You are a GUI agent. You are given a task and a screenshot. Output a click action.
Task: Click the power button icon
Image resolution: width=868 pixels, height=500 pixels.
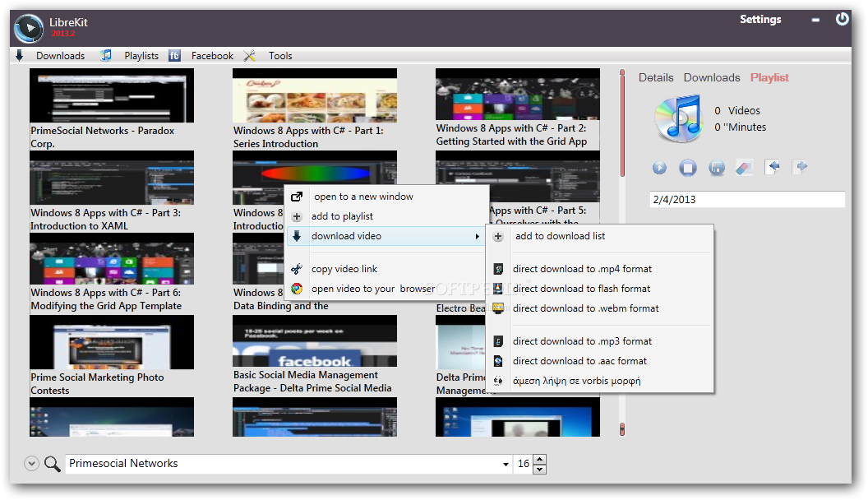click(x=842, y=20)
